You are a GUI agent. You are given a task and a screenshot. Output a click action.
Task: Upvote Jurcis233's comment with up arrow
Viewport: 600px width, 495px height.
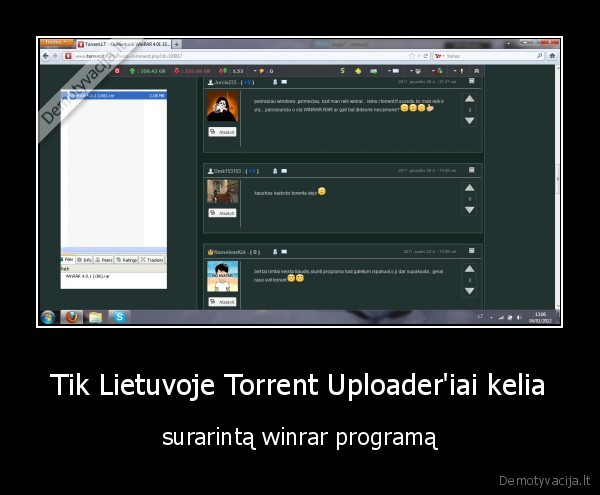470,99
